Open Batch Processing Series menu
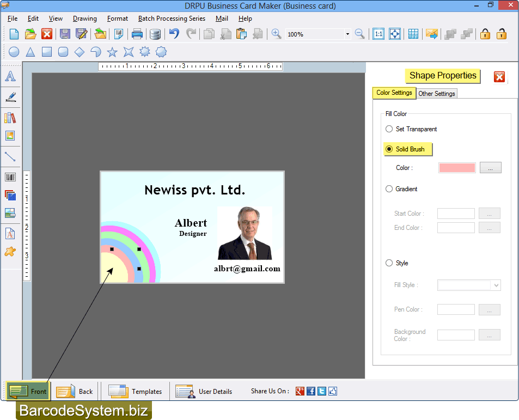The height and width of the screenshot is (420, 519). (x=172, y=19)
